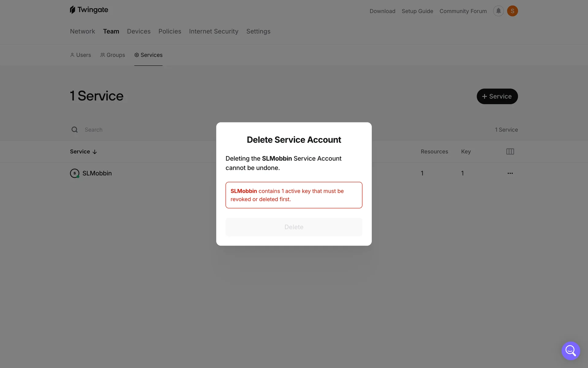The image size is (588, 368).
Task: Open the Network menu item
Action: coord(82,31)
